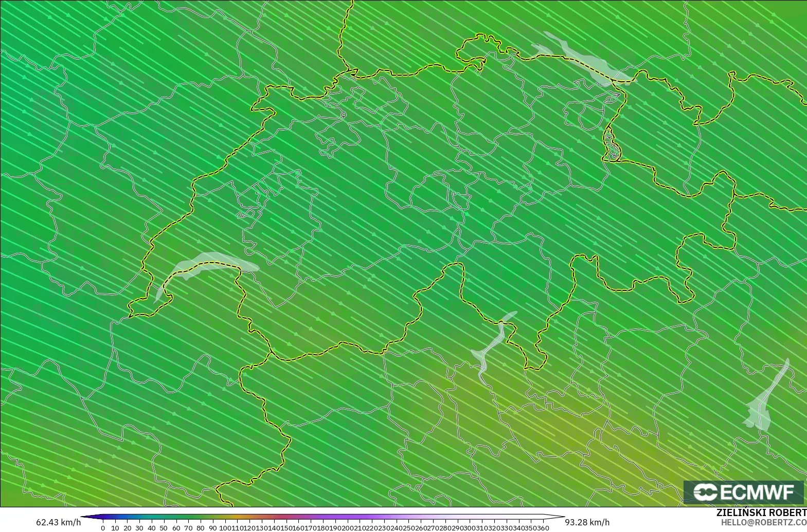Open the HELLO@ROBERTZ.CO email link
Viewport: 807px width, 532px height.
(763, 522)
